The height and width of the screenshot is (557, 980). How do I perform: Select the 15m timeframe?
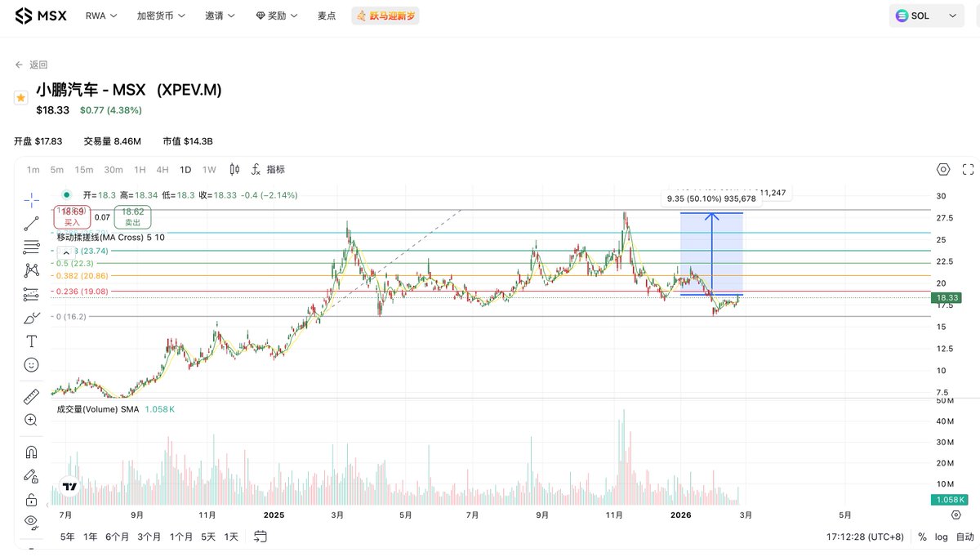coord(83,169)
